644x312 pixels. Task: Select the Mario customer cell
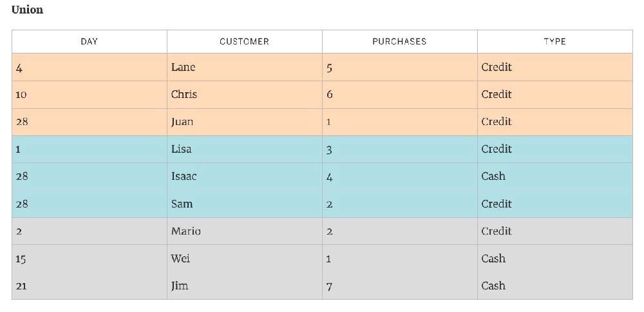pos(244,231)
